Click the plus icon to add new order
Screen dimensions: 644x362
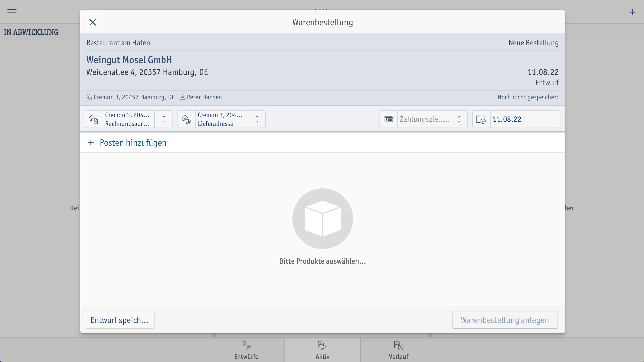(x=632, y=12)
